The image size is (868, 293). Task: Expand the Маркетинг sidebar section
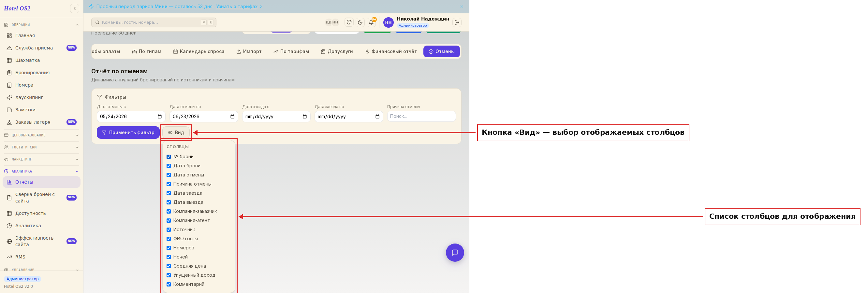coord(42,160)
